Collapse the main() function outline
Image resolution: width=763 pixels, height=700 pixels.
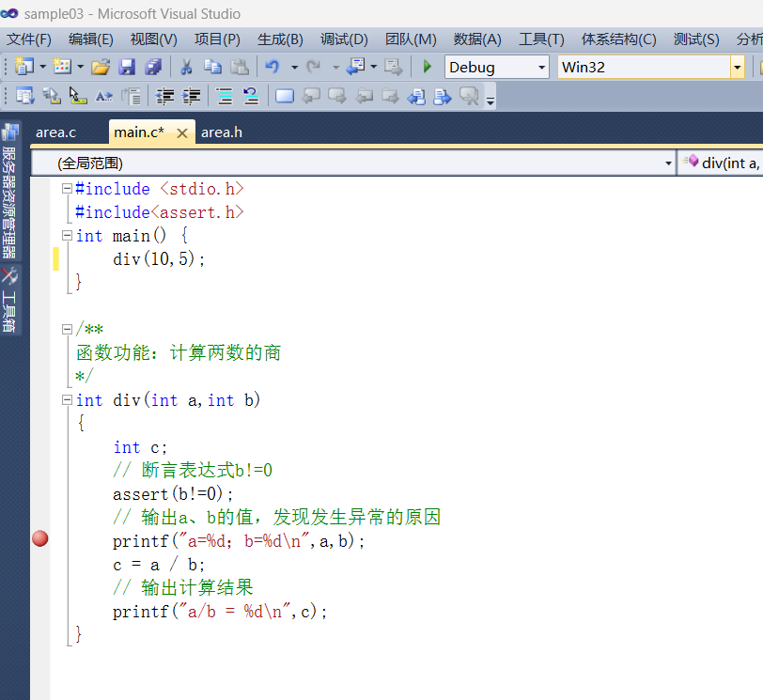pyautogui.click(x=67, y=236)
